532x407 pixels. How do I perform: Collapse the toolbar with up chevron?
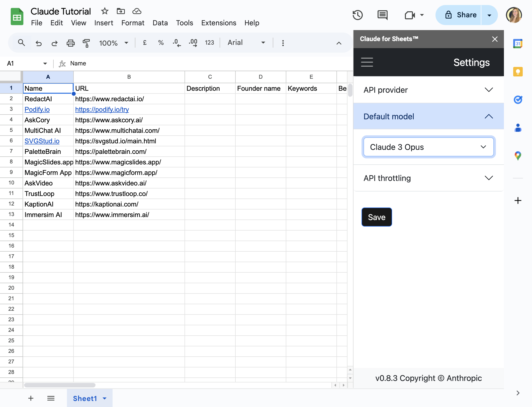coord(339,43)
